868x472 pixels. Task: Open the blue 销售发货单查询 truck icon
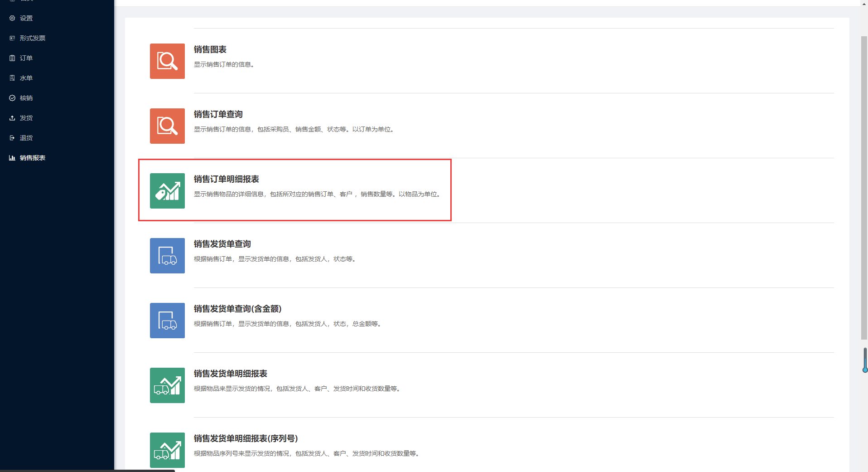[x=167, y=256]
